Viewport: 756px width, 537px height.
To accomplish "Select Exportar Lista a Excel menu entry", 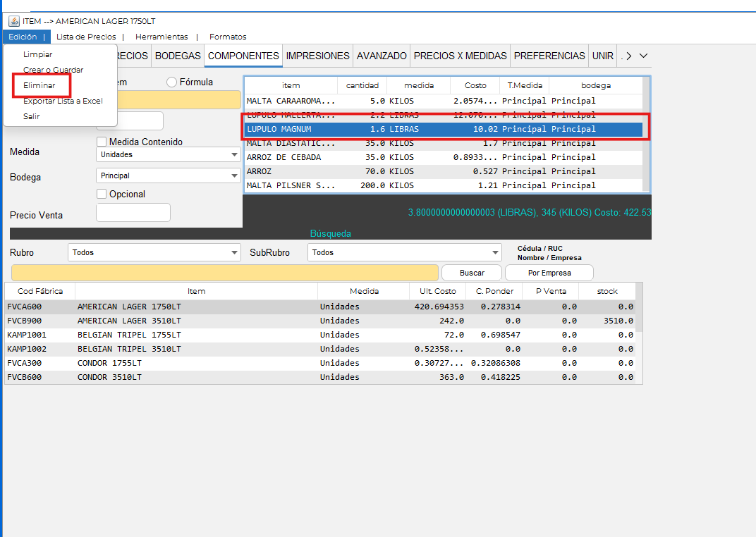I will (63, 101).
